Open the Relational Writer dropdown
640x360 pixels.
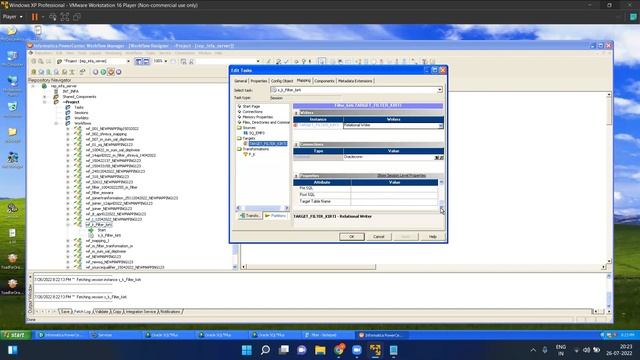click(x=440, y=126)
